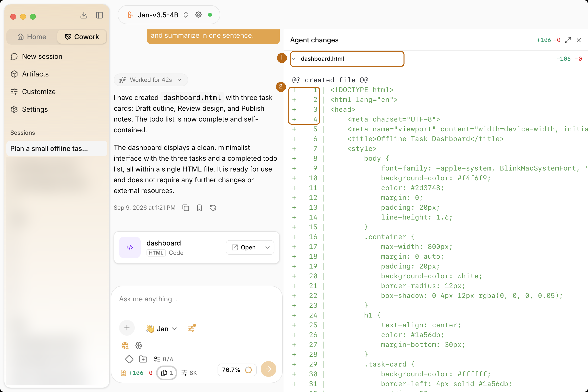Click the 'Sep 9, 2026 at 1:21 PM' timestamp
588x392 pixels.
point(145,208)
